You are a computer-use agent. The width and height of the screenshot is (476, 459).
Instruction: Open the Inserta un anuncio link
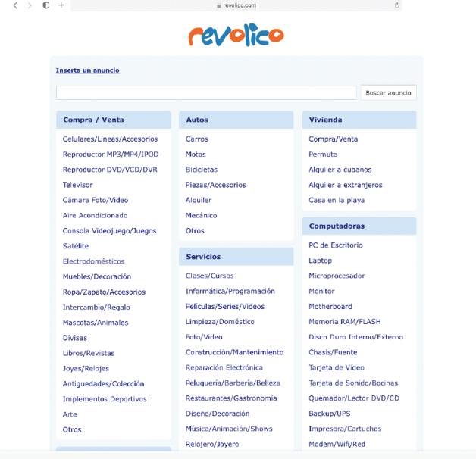87,70
